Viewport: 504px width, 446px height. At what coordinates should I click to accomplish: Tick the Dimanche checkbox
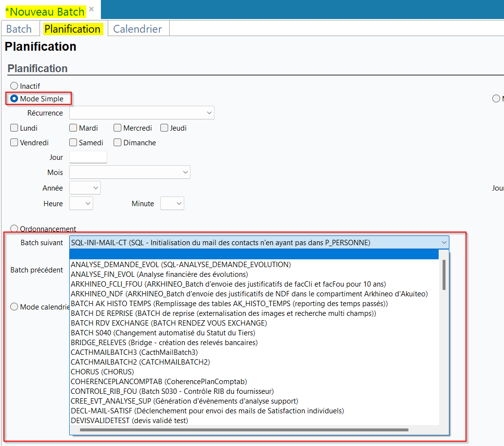click(x=117, y=143)
